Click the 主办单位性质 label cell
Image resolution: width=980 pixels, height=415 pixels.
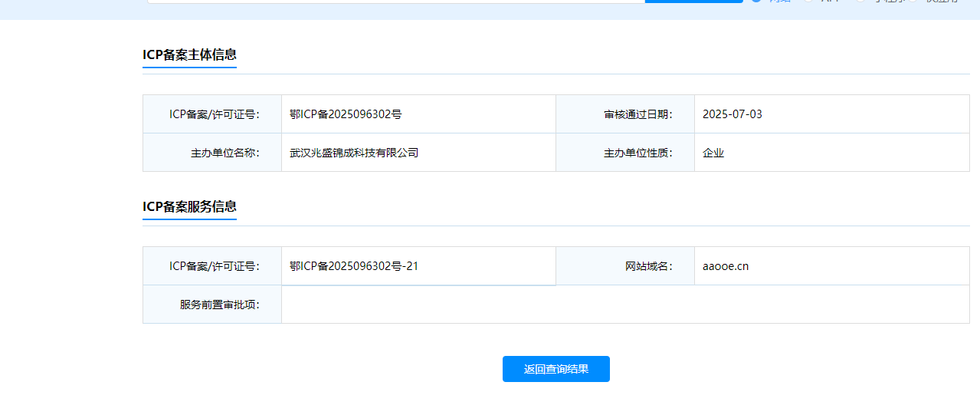click(x=625, y=153)
